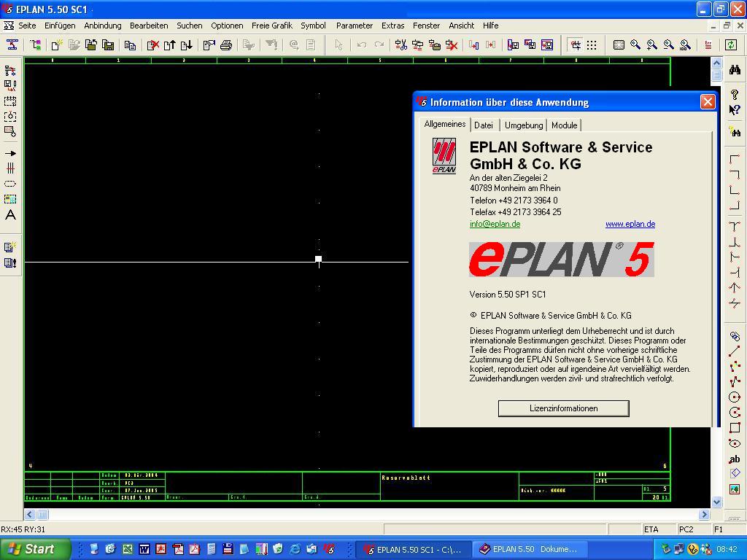Open the Parameter menu
Image resolution: width=747 pixels, height=560 pixels.
[354, 26]
